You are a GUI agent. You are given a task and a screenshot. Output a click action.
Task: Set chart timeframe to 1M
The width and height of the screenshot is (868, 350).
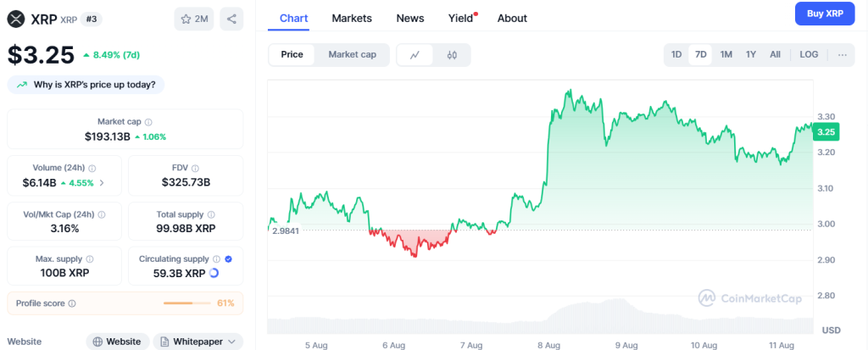click(x=726, y=55)
